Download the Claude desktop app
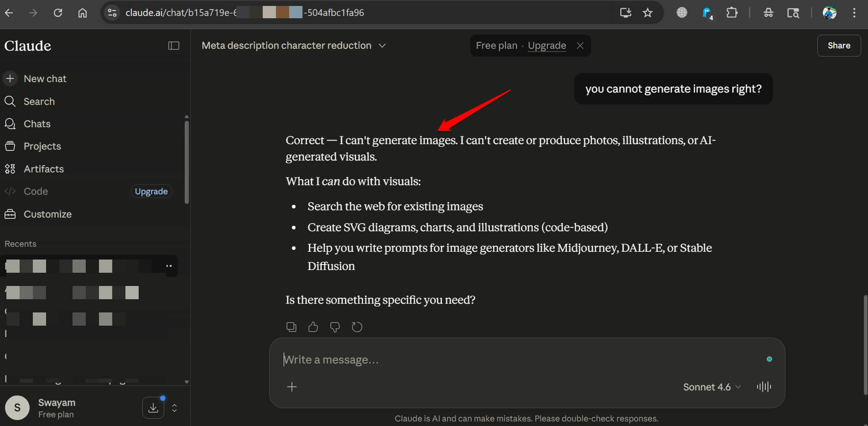868x426 pixels. click(153, 408)
